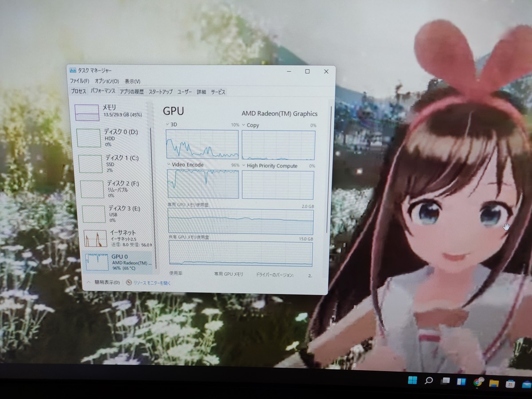Switch to the ユーザー tab
Screen dimensions: 532x399
[x=184, y=92]
